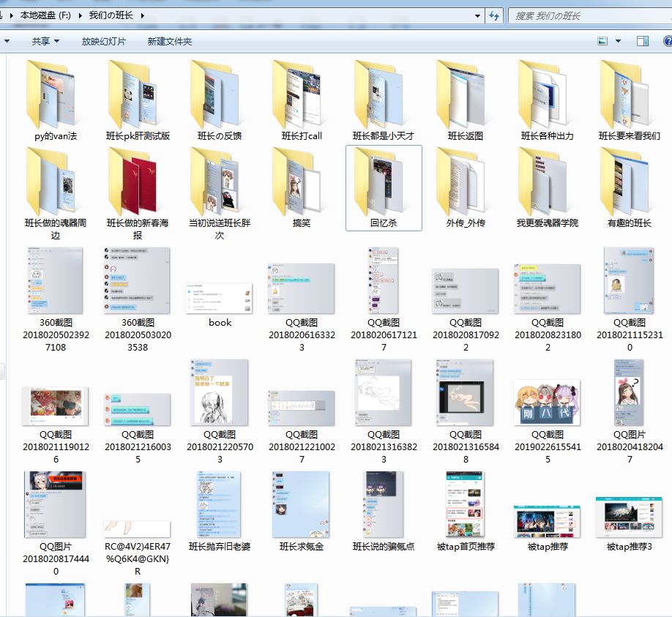Select the 当初说送班长胖次 folder

[220, 194]
